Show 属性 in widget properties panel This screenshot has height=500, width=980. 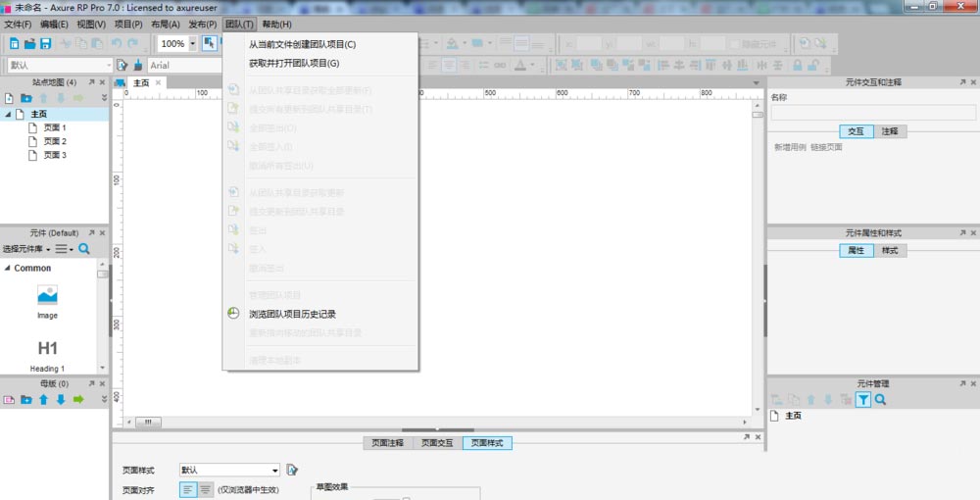click(856, 250)
